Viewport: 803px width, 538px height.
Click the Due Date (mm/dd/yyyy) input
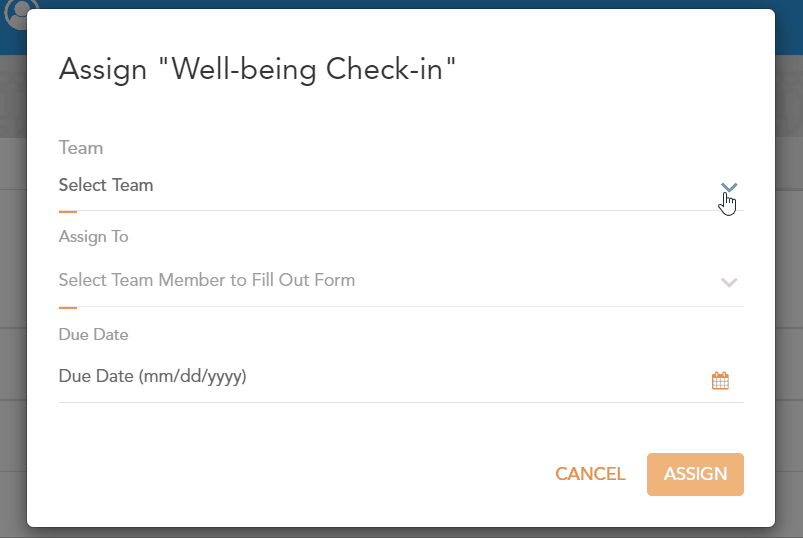[x=152, y=376]
